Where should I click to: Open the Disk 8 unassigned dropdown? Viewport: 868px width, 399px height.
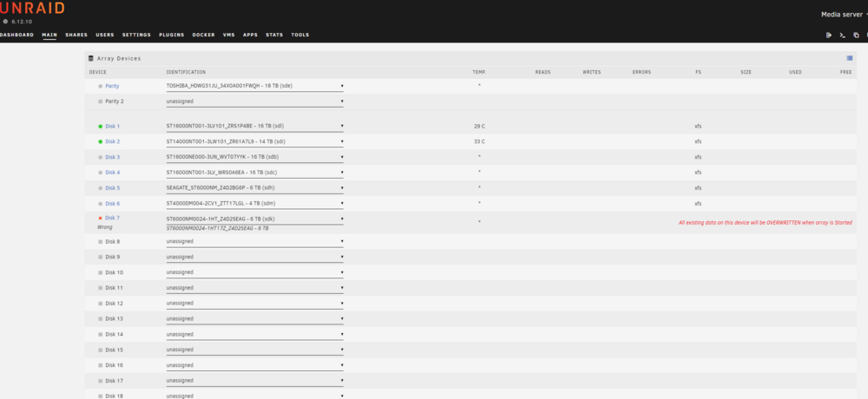[254, 242]
